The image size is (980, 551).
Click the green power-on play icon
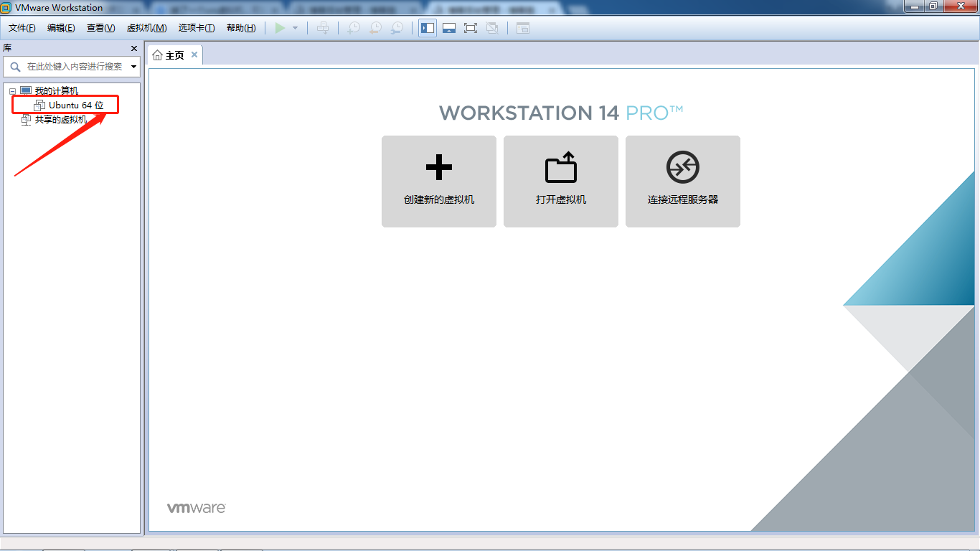click(x=281, y=28)
